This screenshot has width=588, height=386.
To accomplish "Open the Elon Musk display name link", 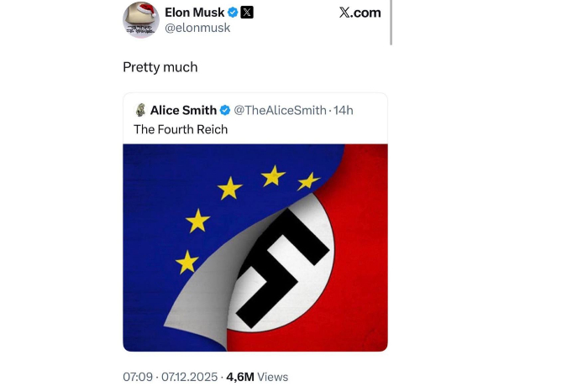I will coord(194,13).
